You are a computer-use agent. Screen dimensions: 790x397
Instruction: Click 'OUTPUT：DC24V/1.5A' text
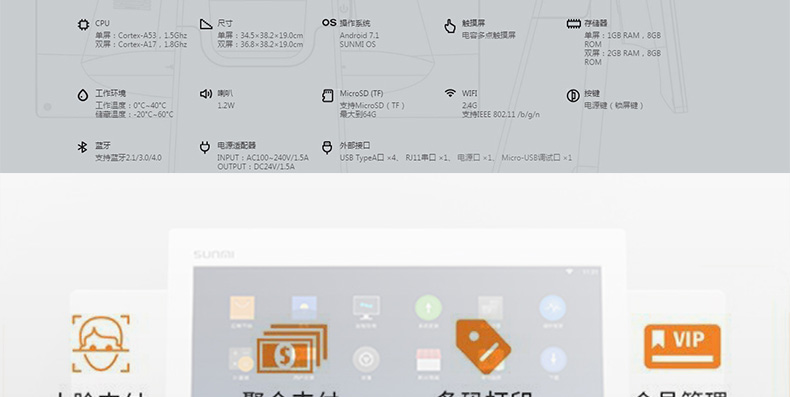(x=256, y=167)
